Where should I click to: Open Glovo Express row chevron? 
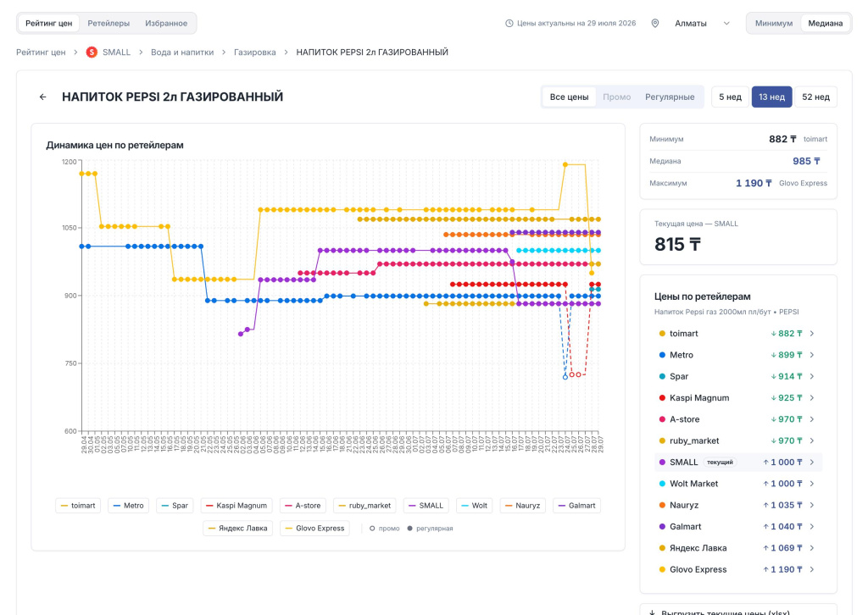pyautogui.click(x=811, y=569)
